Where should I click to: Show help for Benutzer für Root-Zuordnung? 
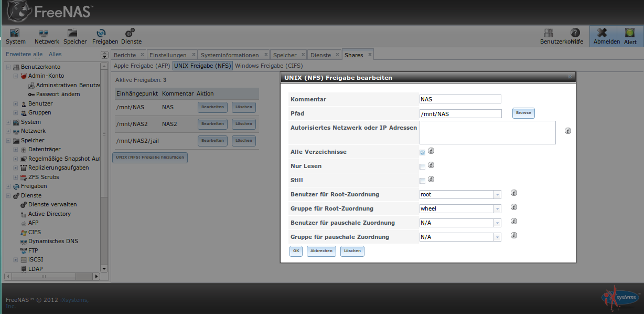pyautogui.click(x=514, y=193)
